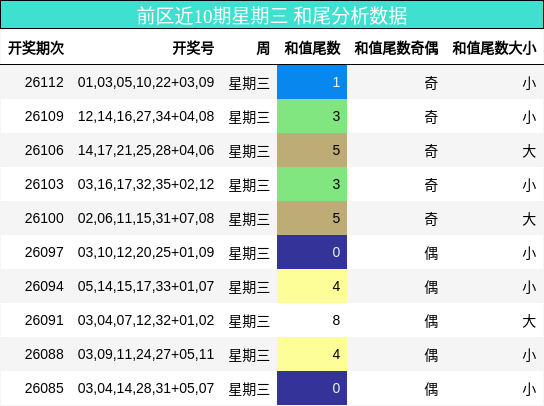544x406 pixels.
Task: Click draw numbers 03,09,11,24,27+05,11
Action: (146, 355)
